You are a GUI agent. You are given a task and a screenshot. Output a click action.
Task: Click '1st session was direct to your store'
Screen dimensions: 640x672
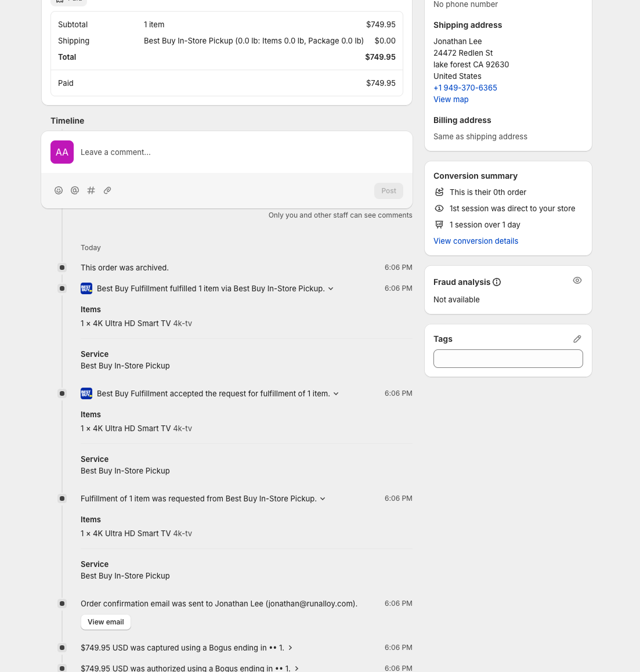pyautogui.click(x=512, y=209)
